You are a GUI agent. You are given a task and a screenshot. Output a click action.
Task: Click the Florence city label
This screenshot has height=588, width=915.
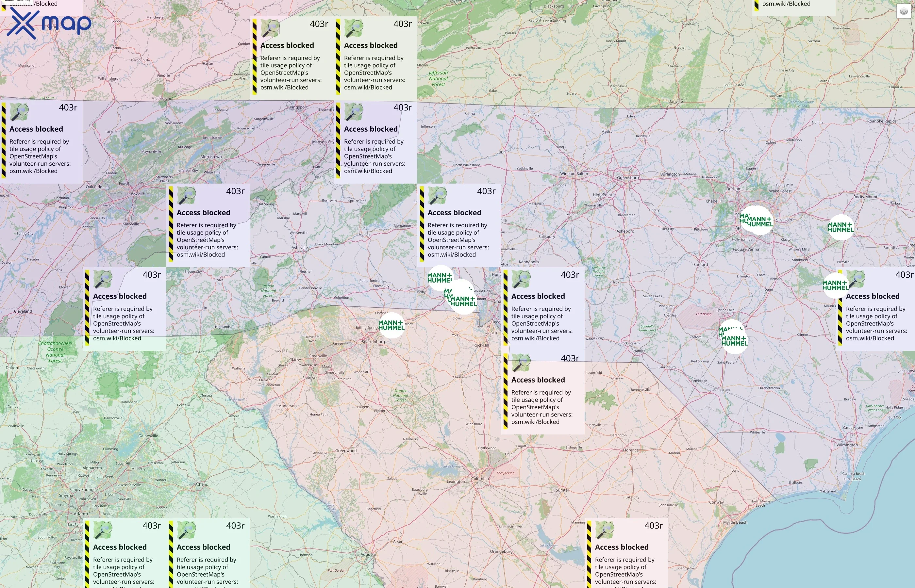[630, 450]
